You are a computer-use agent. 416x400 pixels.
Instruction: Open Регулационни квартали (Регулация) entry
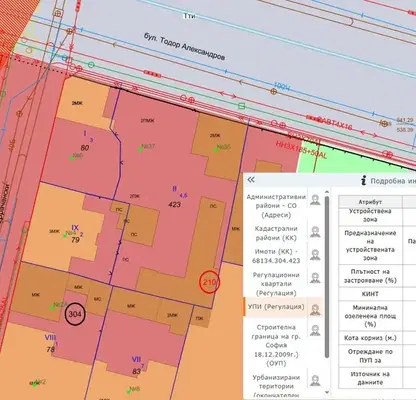click(x=276, y=284)
